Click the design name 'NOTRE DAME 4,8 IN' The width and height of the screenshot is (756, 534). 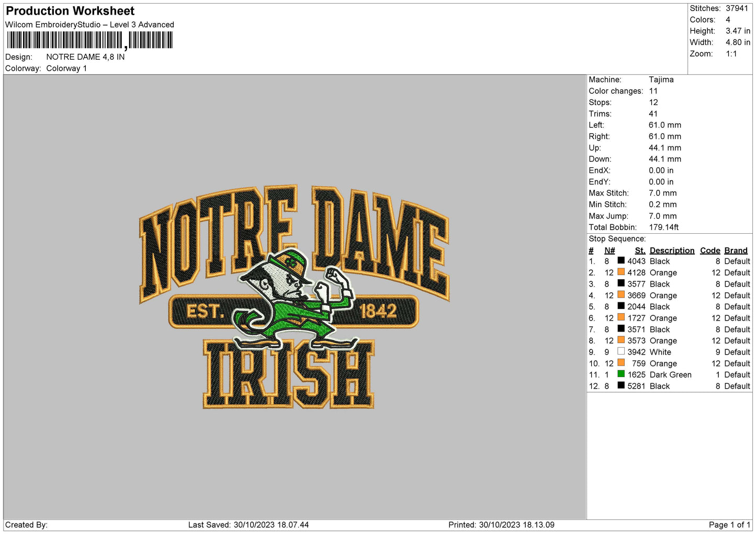pos(85,57)
